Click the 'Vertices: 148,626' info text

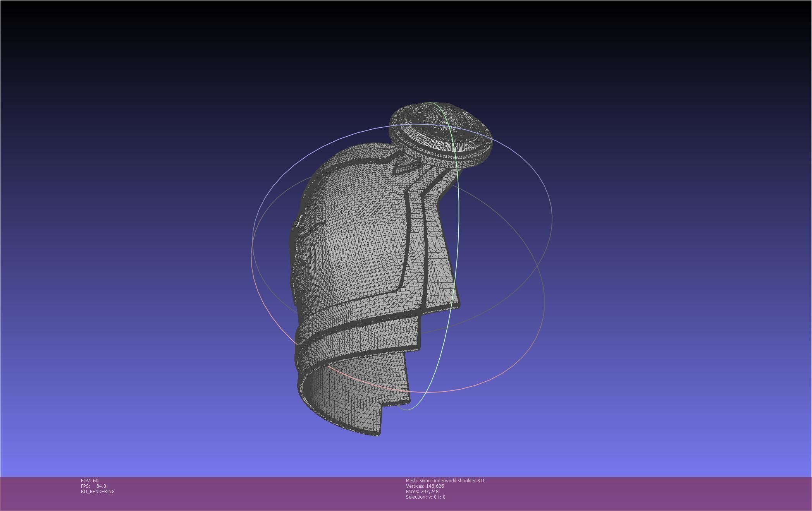pyautogui.click(x=425, y=486)
